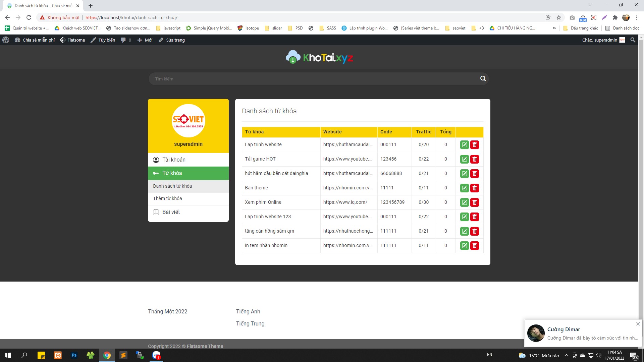The image size is (644, 362).
Task: Show hidden system tray icons
Action: (x=566, y=355)
